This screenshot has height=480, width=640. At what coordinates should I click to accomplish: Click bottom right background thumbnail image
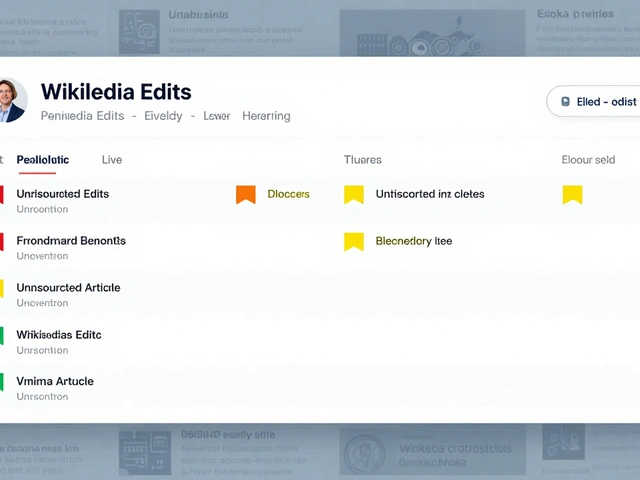pyautogui.click(x=563, y=442)
